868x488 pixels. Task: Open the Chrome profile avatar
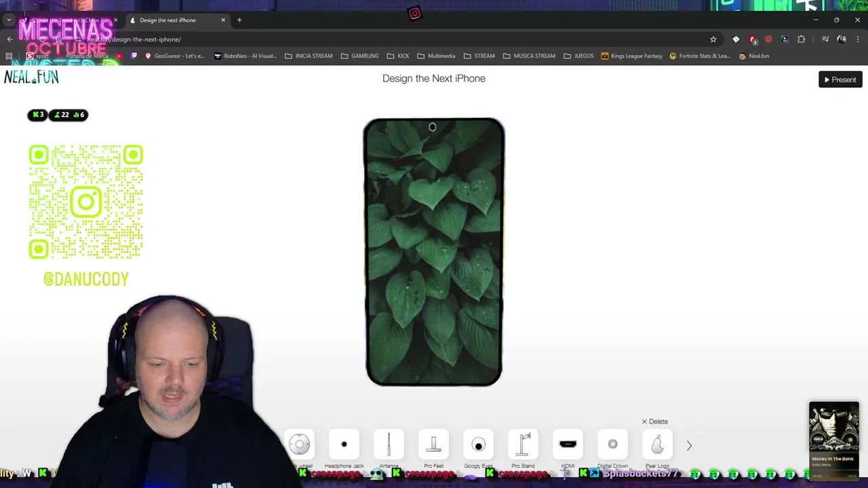(842, 39)
